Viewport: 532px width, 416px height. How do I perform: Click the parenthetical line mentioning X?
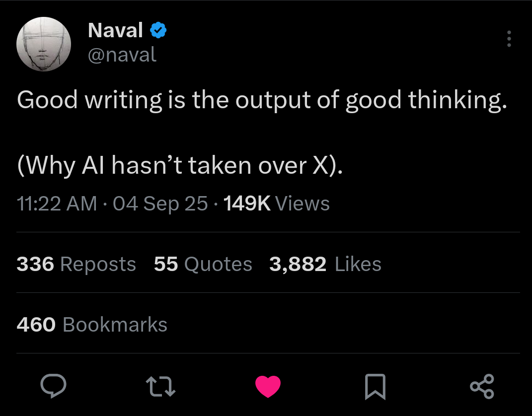click(180, 165)
